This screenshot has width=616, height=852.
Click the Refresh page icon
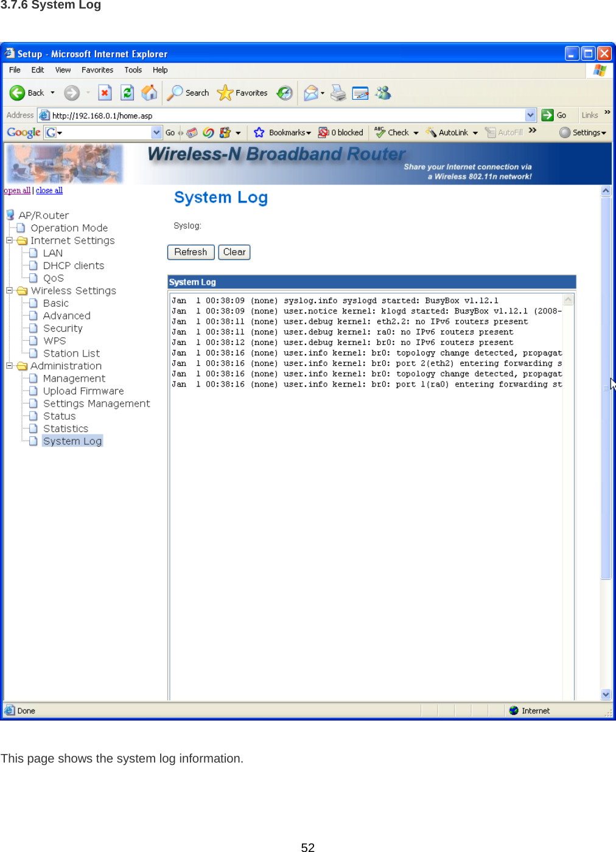[x=127, y=93]
